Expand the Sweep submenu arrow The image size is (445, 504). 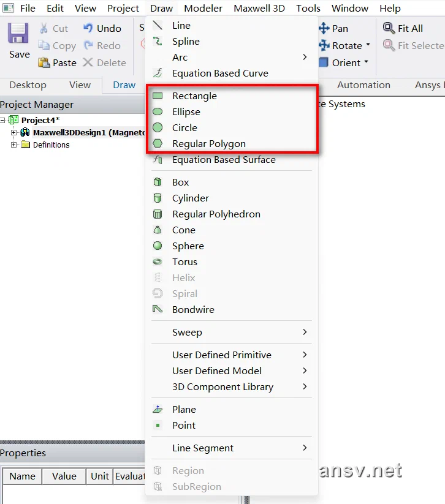pos(305,332)
